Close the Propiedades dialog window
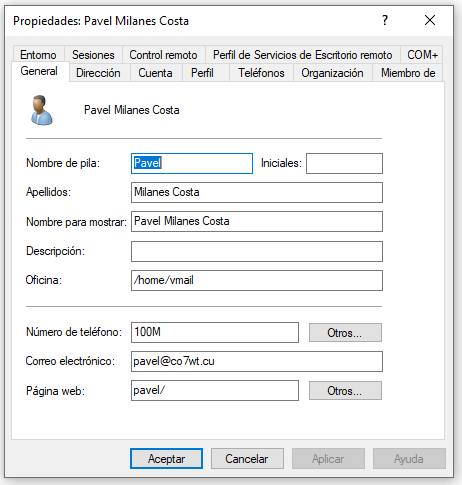Viewport: 462px width, 485px height. point(430,20)
